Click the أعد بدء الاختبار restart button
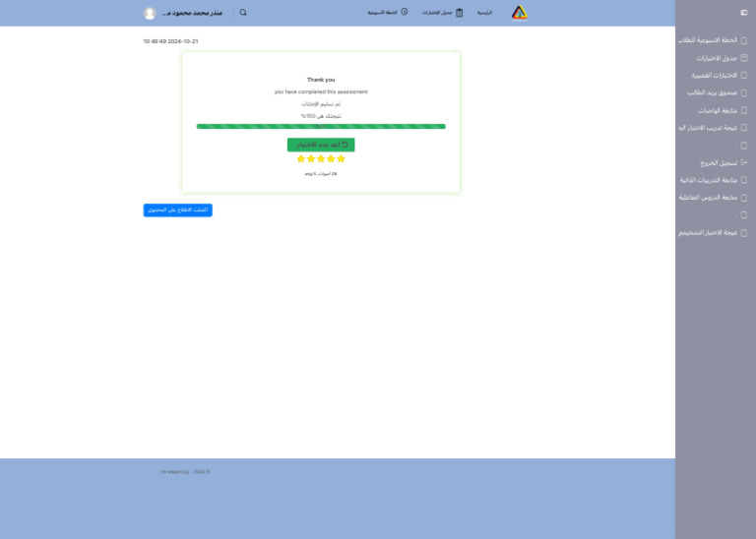This screenshot has height=539, width=756. tap(321, 145)
